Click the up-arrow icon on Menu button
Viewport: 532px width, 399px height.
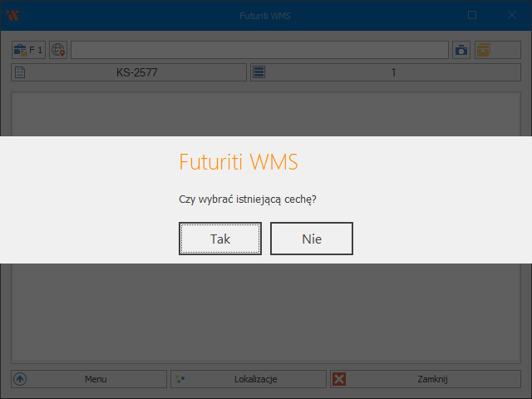21,379
